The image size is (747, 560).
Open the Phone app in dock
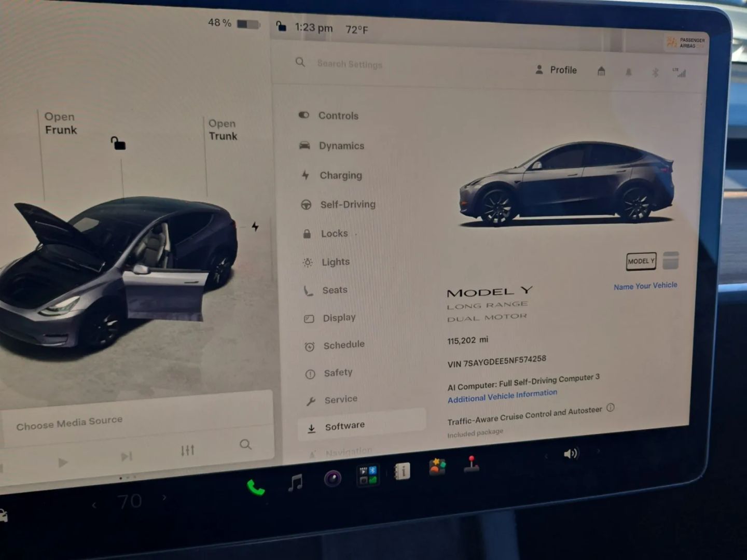click(x=256, y=487)
